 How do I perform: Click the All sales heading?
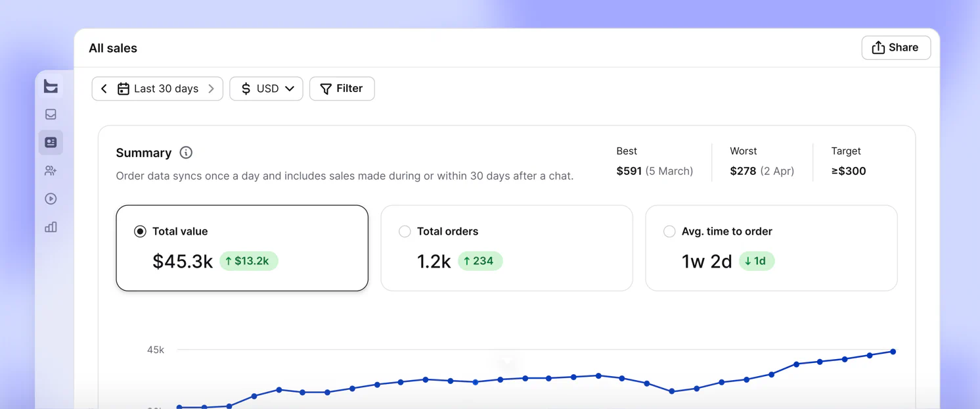click(113, 48)
